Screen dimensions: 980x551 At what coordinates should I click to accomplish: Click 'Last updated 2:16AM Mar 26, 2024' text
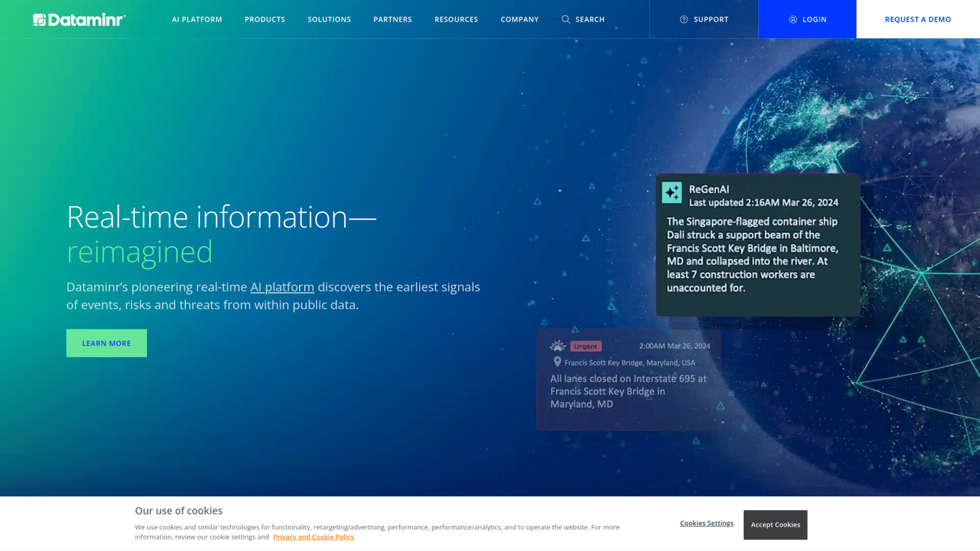[763, 203]
